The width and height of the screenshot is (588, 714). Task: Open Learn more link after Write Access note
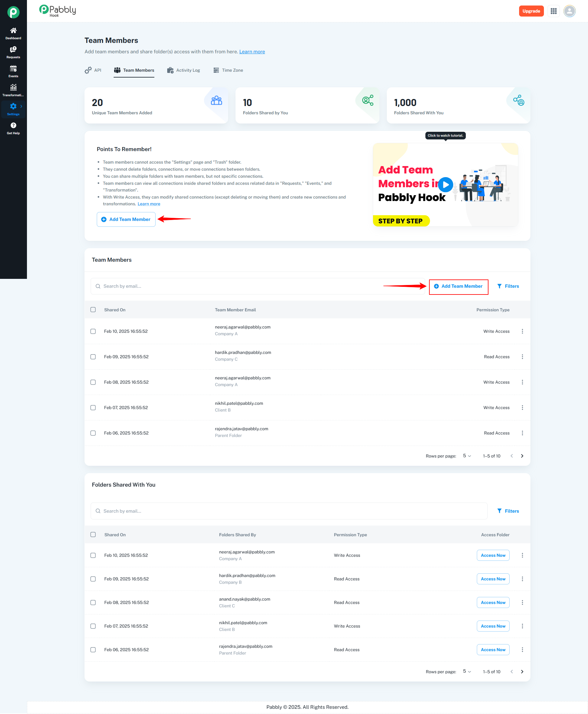(x=149, y=204)
